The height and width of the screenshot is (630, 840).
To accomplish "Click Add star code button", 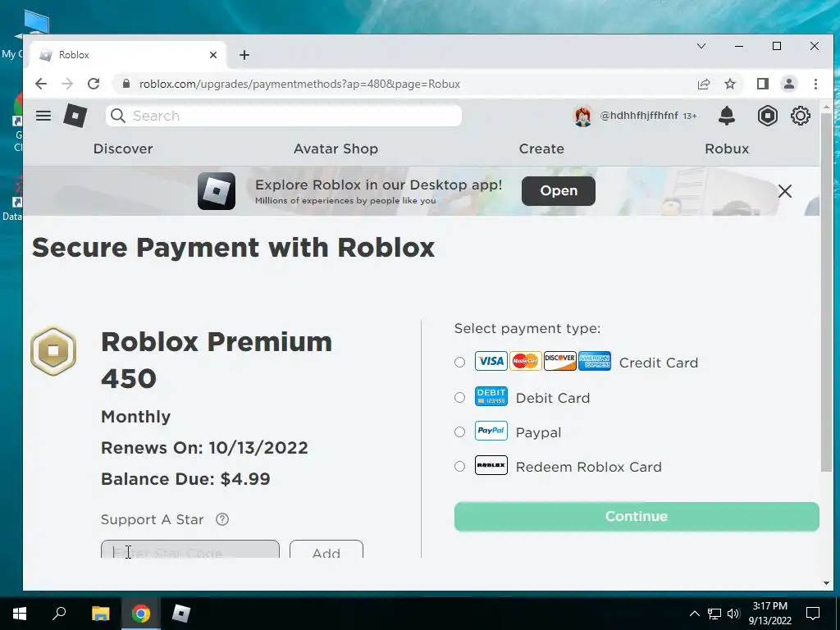I will tap(326, 550).
